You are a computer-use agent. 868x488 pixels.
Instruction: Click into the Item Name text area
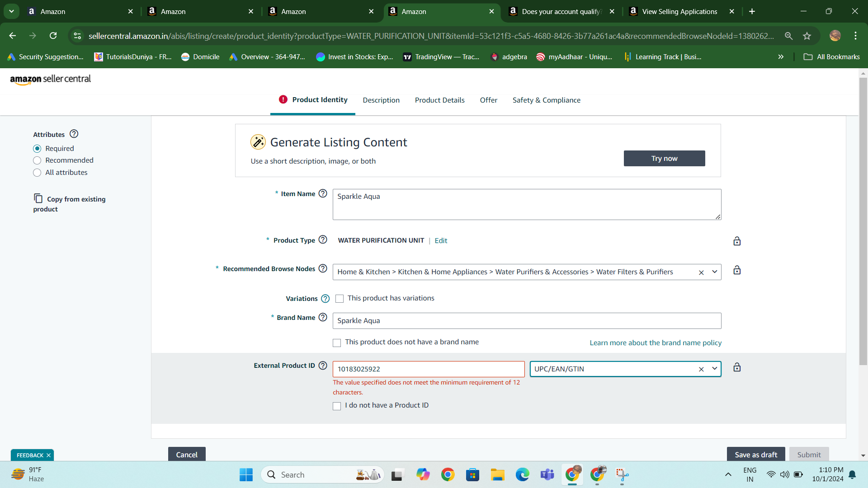(x=527, y=204)
